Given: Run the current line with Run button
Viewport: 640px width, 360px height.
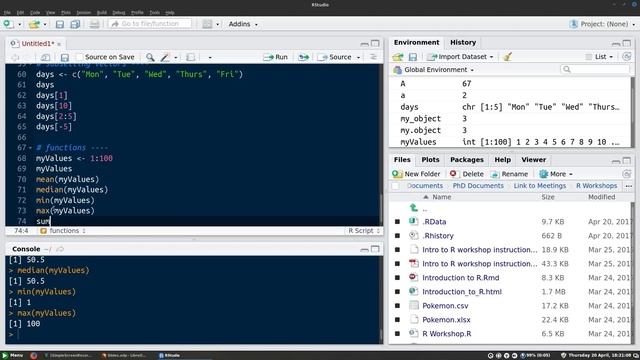Looking at the screenshot, I should click(276, 57).
